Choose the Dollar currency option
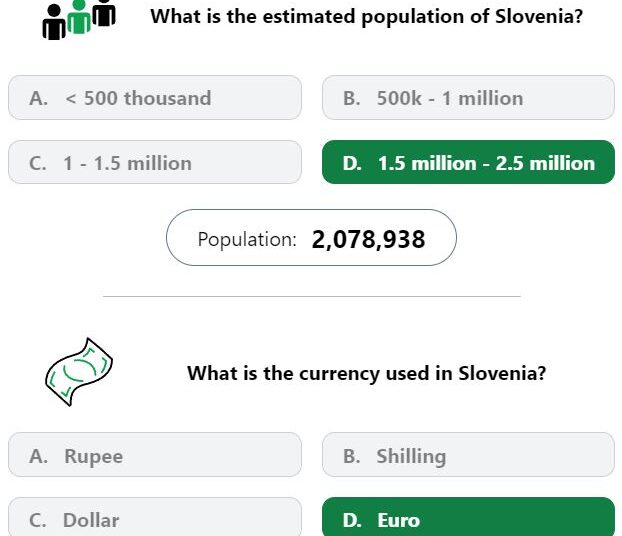This screenshot has width=622, height=536. pos(155,517)
